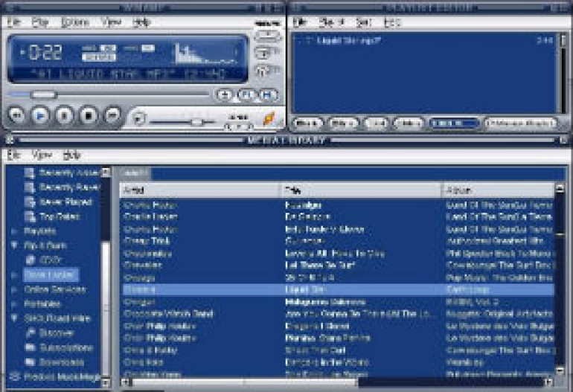
Task: Collapse the Rip & Burn tree node
Action: pos(14,245)
